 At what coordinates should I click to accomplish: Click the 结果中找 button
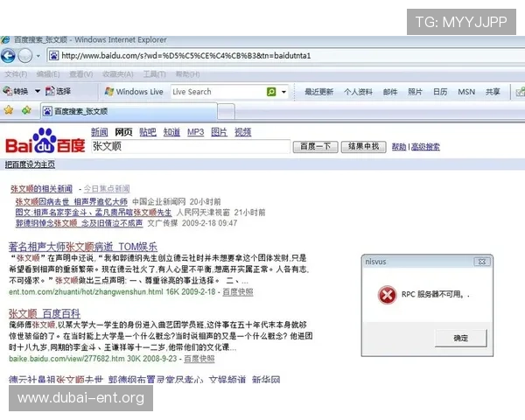[x=364, y=147]
